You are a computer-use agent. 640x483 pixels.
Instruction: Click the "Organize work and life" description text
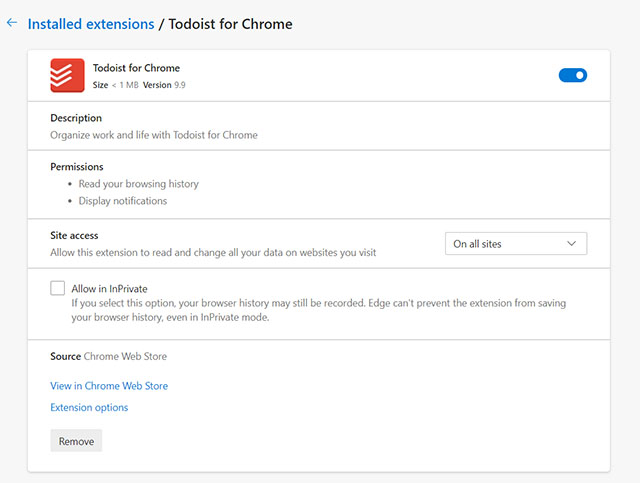point(154,135)
